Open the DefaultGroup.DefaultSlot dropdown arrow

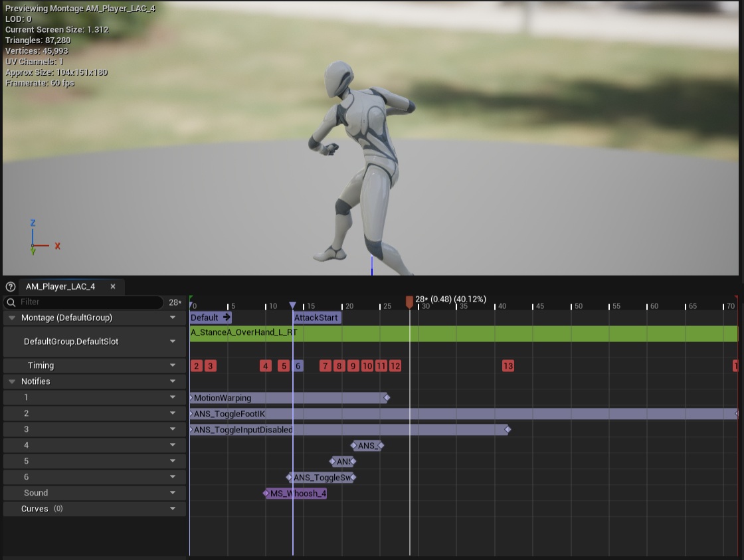coord(173,341)
